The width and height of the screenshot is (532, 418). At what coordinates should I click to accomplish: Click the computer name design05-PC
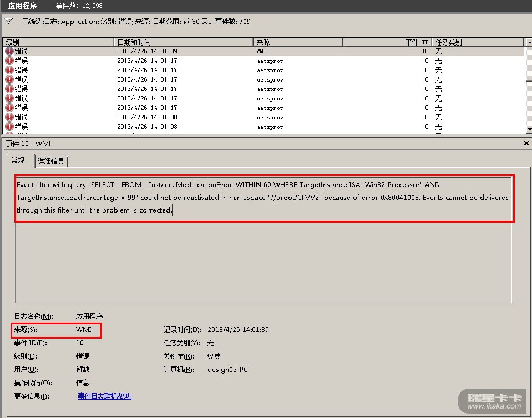227,370
